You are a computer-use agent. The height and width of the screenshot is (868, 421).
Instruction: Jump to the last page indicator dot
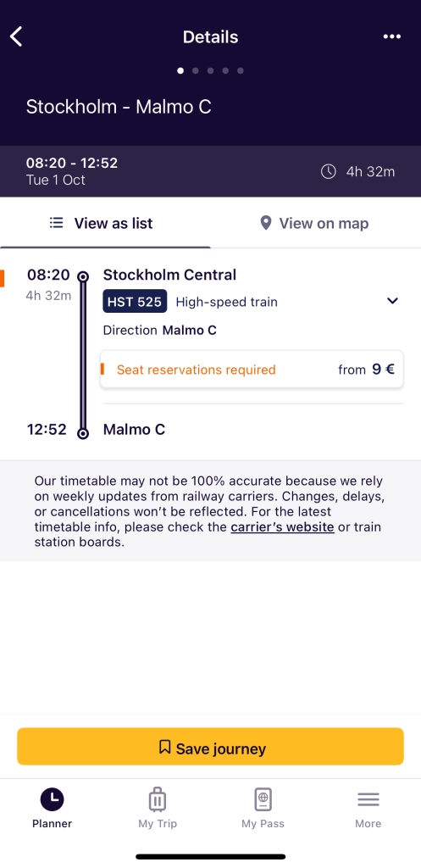click(x=240, y=71)
